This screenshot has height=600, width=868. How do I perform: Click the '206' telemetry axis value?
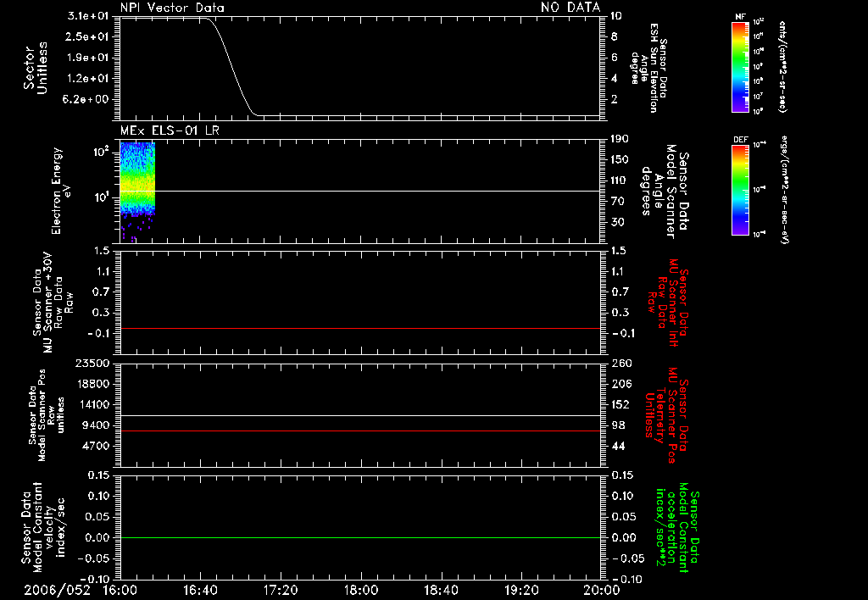tap(621, 384)
